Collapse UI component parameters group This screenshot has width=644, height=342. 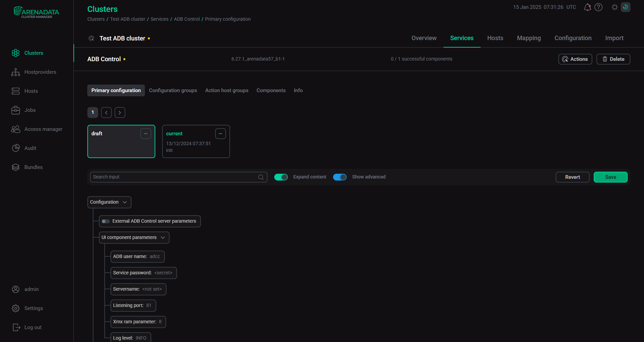click(x=163, y=238)
